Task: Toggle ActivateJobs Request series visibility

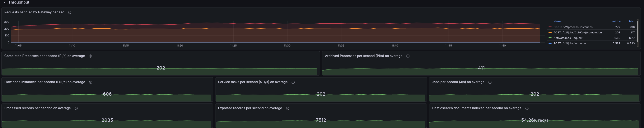Action: coord(568,38)
